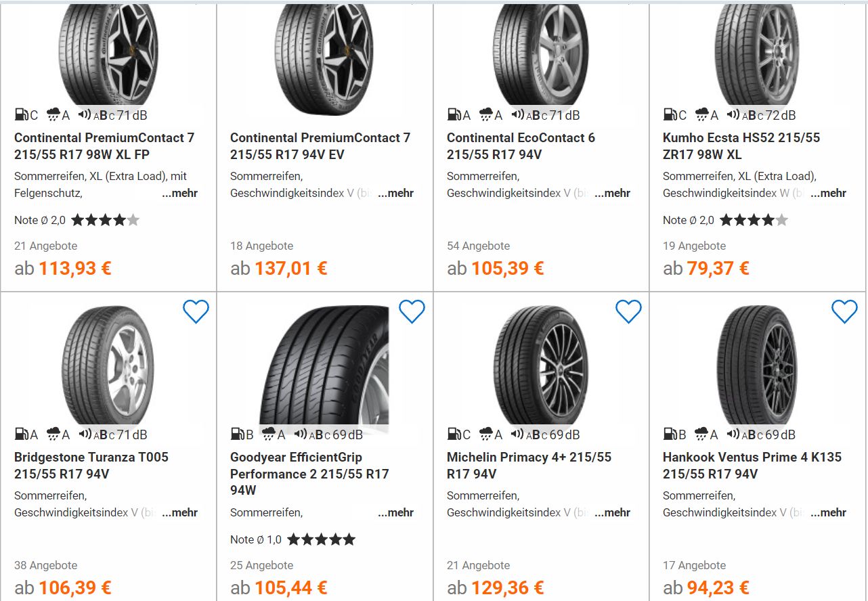This screenshot has width=868, height=601.
Task: Favorite the Michelin Primacy 4+ tire
Action: [628, 311]
